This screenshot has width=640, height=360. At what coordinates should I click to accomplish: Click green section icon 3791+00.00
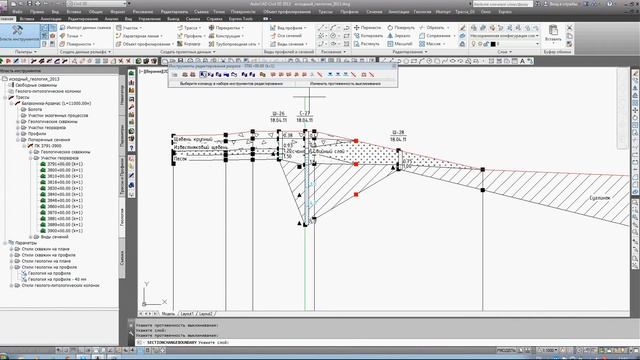(43, 164)
